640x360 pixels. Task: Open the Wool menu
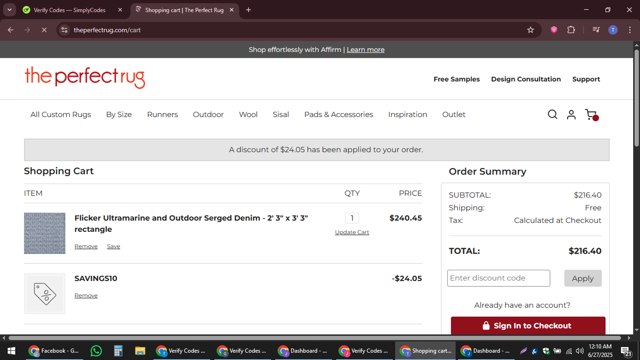(248, 115)
